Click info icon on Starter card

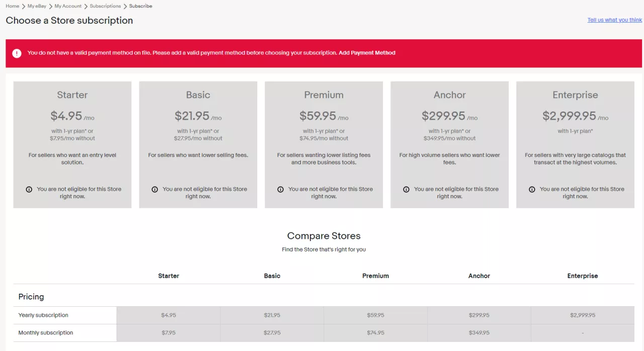click(x=29, y=190)
